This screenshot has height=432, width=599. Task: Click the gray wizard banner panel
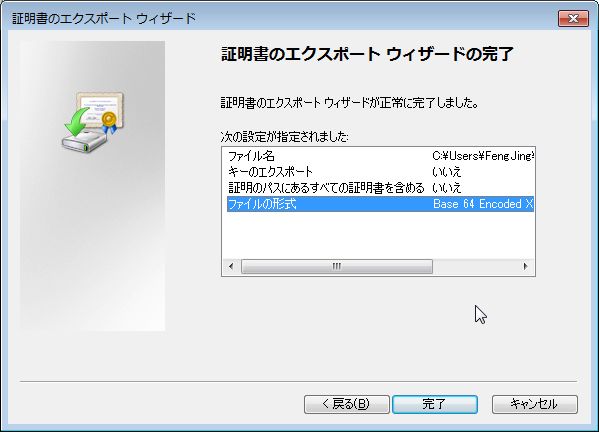coord(92,186)
